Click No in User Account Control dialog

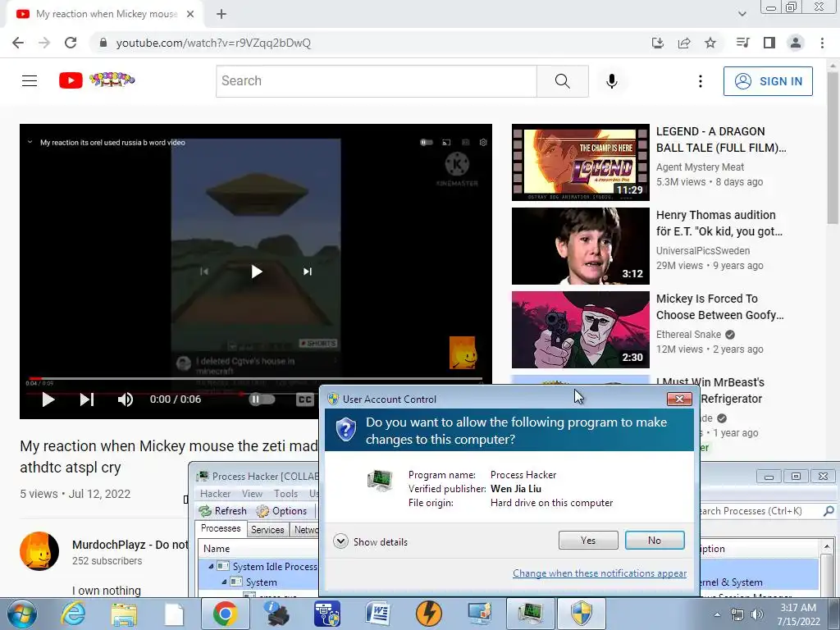point(654,540)
